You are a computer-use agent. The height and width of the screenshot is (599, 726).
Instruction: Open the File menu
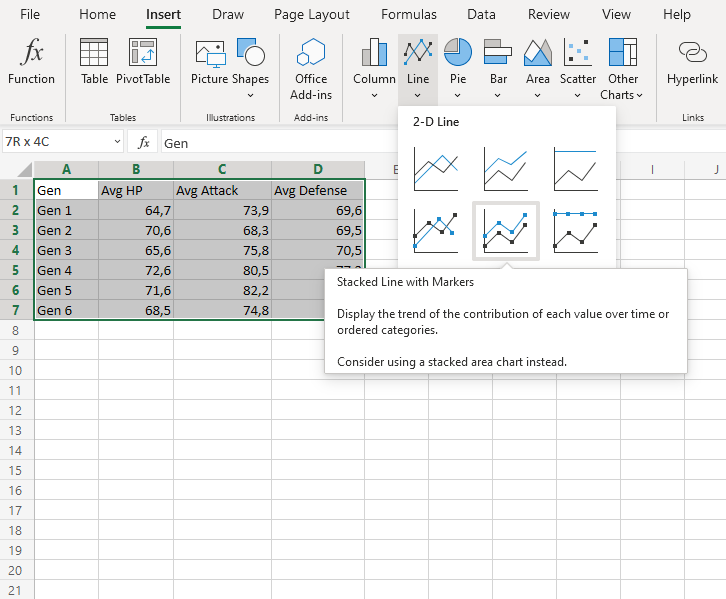30,15
